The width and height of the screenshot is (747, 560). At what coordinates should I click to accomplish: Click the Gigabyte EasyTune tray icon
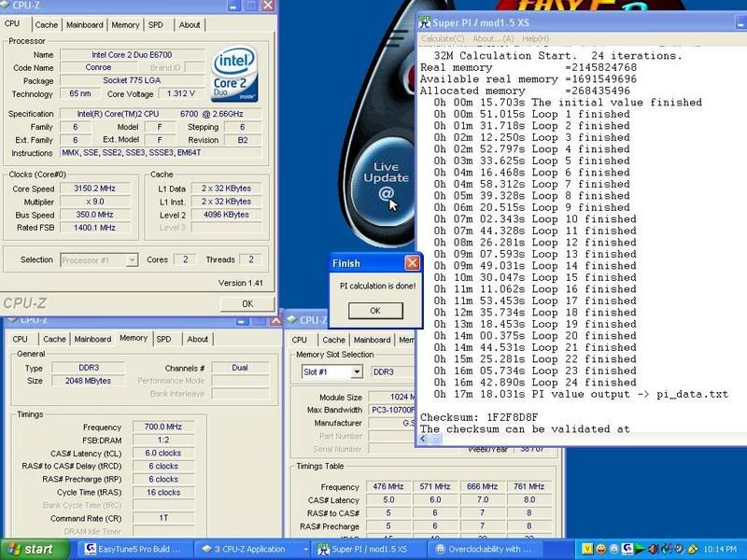627,549
